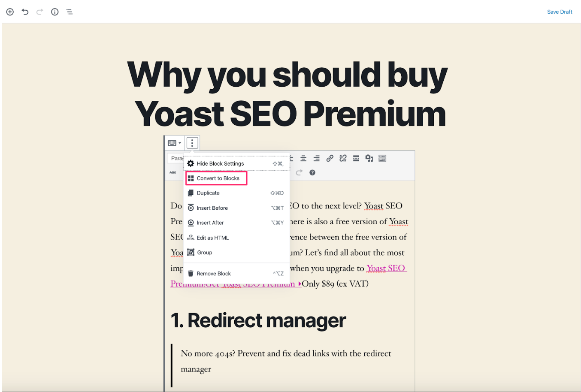Save the post as a draft
This screenshot has height=392, width=581.
pyautogui.click(x=560, y=12)
